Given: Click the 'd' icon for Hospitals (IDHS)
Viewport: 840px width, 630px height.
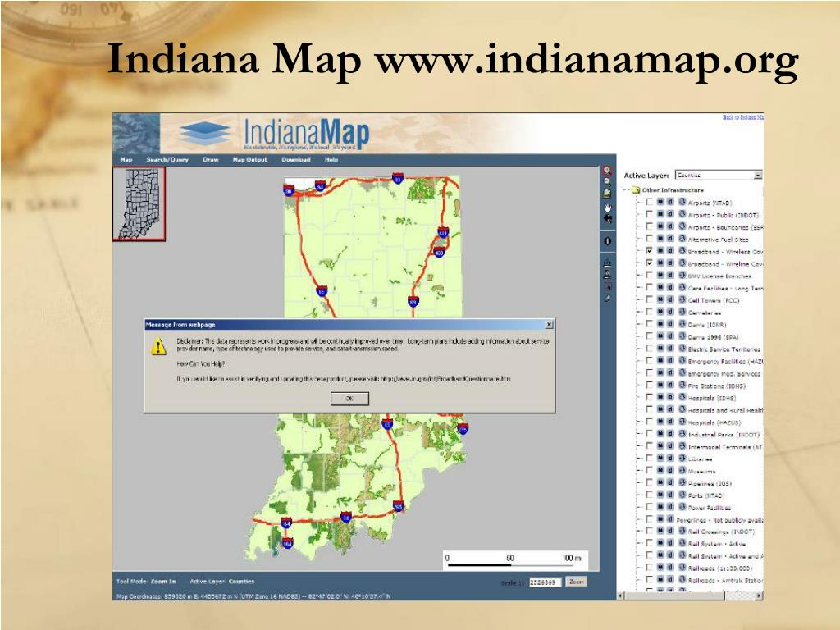Looking at the screenshot, I should click(x=670, y=397).
